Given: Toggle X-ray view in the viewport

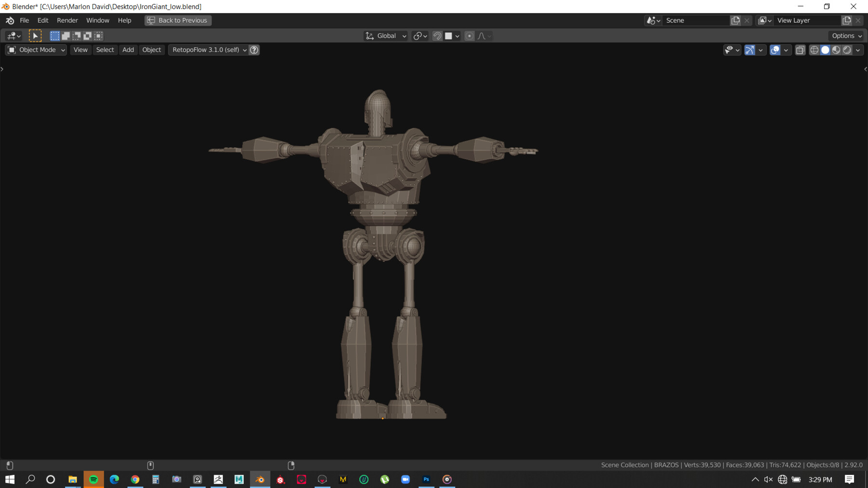Looking at the screenshot, I should (800, 50).
